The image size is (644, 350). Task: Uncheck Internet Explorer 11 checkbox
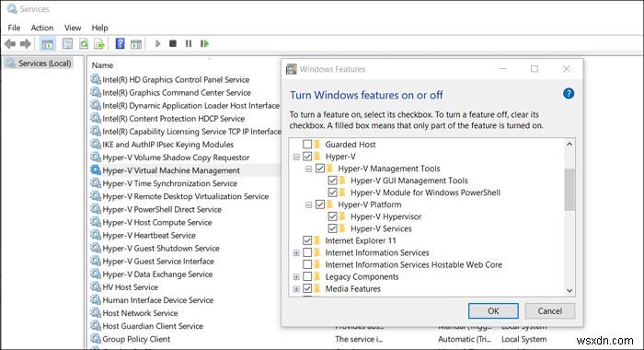(x=307, y=240)
